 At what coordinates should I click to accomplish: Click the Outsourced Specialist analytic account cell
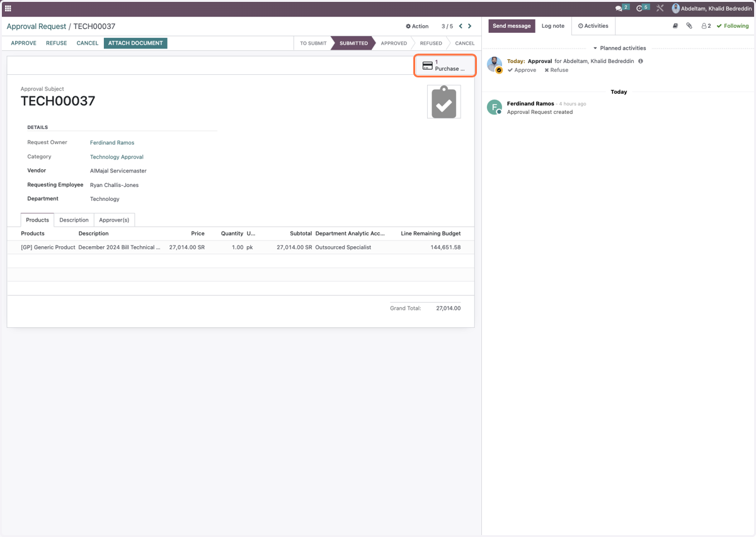point(343,247)
